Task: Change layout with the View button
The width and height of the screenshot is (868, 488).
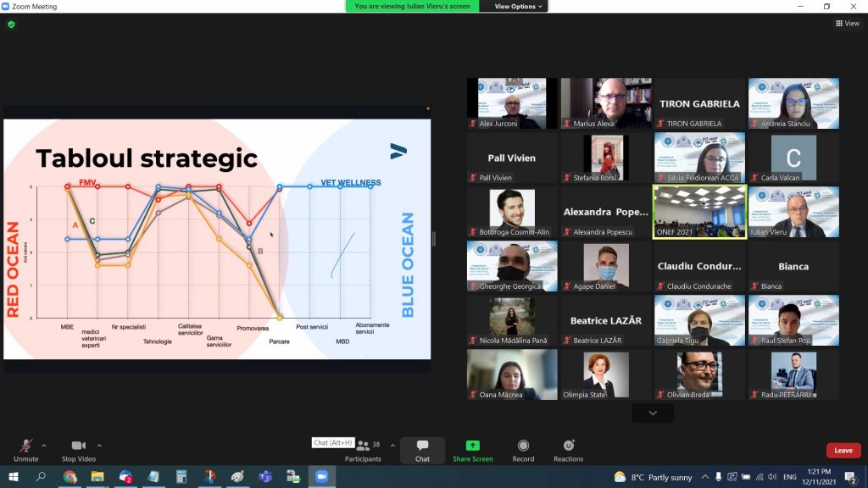Action: coord(847,23)
